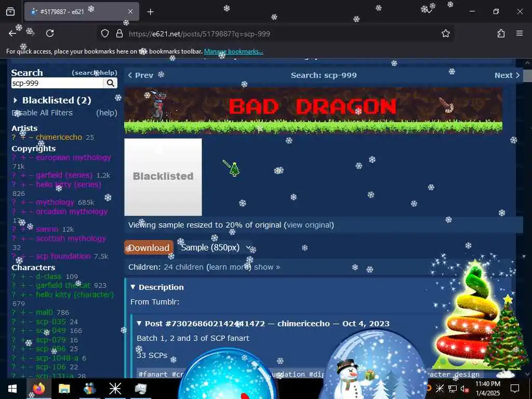
Task: Click Disable All Filters
Action: pos(43,113)
